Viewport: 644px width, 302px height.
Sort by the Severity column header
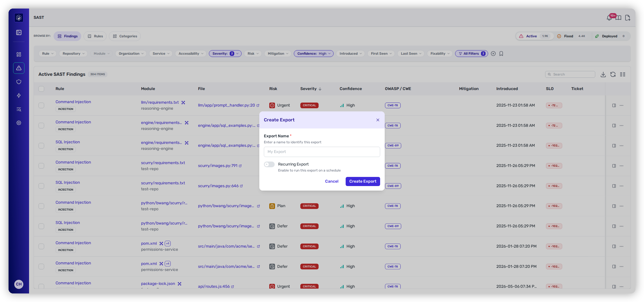[x=311, y=89]
